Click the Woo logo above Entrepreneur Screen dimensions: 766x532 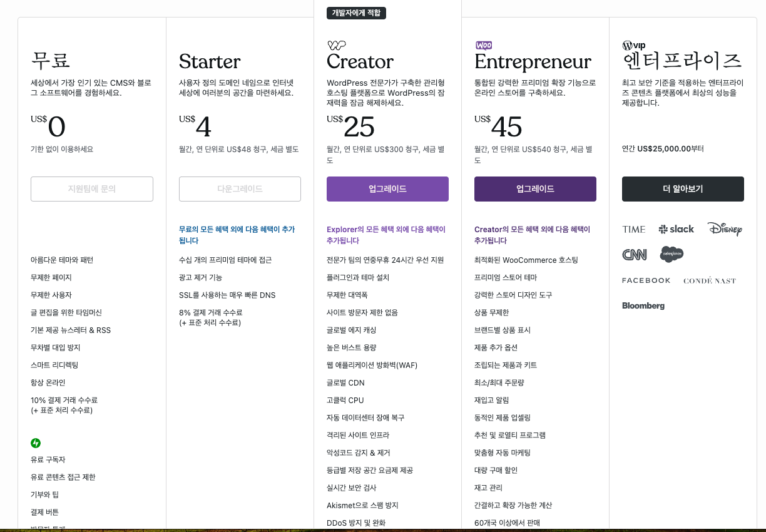click(484, 45)
